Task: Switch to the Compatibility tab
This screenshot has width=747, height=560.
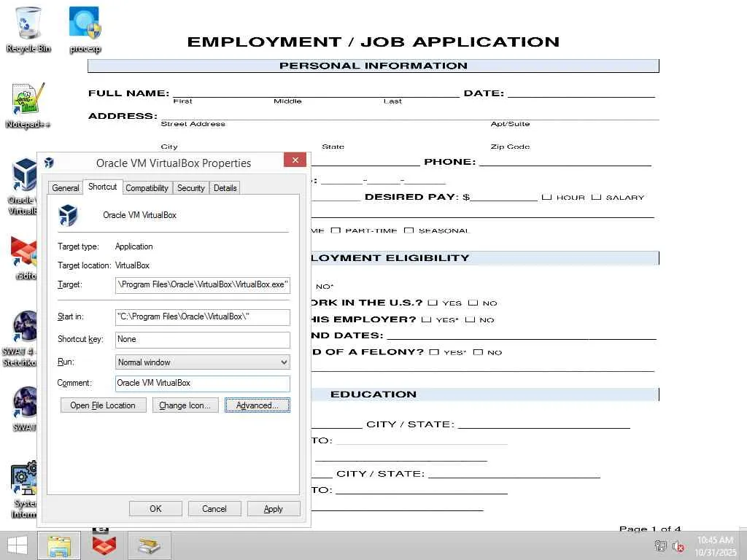Action: (x=147, y=187)
